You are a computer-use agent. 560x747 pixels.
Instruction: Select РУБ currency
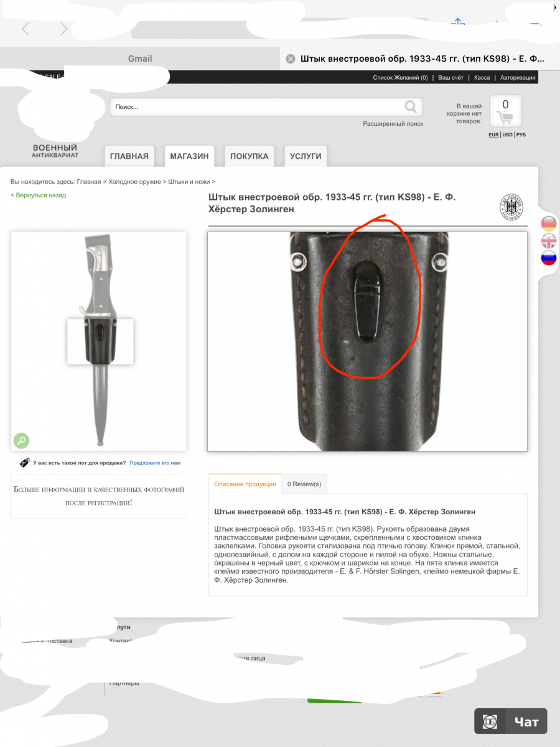coord(521,134)
